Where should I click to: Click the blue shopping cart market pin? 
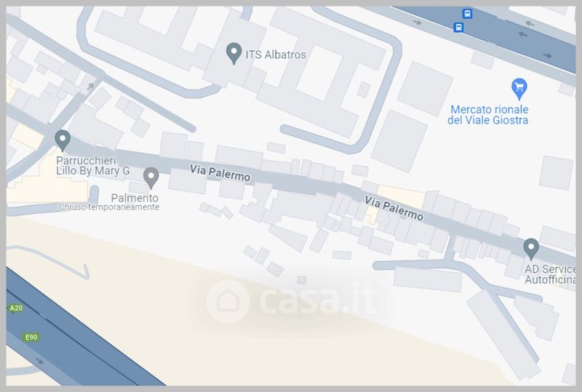tap(519, 89)
